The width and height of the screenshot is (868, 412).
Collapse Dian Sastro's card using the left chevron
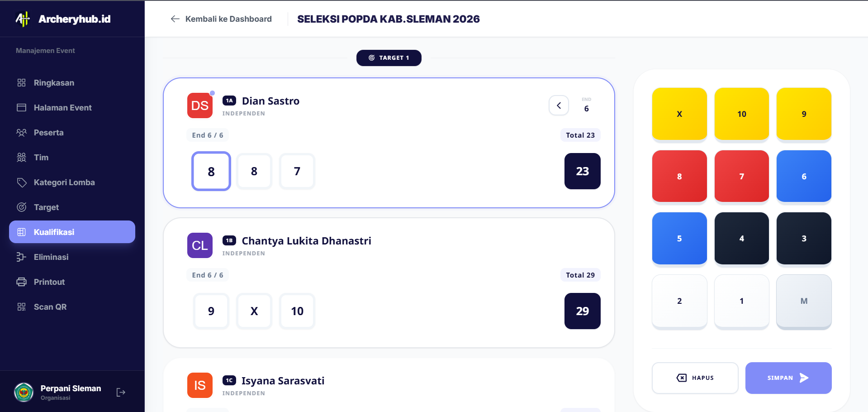tap(559, 105)
